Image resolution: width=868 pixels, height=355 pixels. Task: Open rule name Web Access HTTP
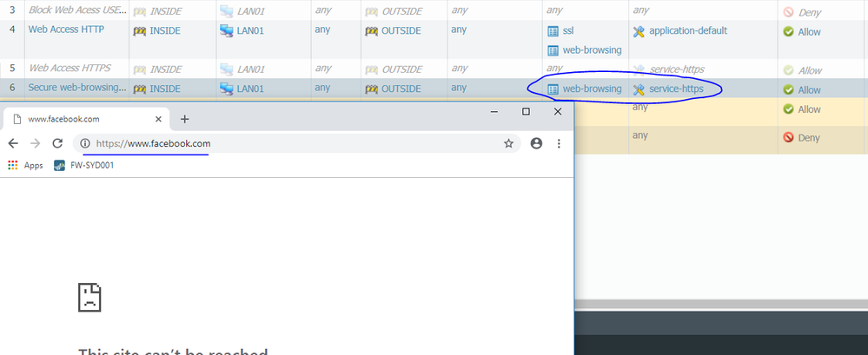pos(66,30)
